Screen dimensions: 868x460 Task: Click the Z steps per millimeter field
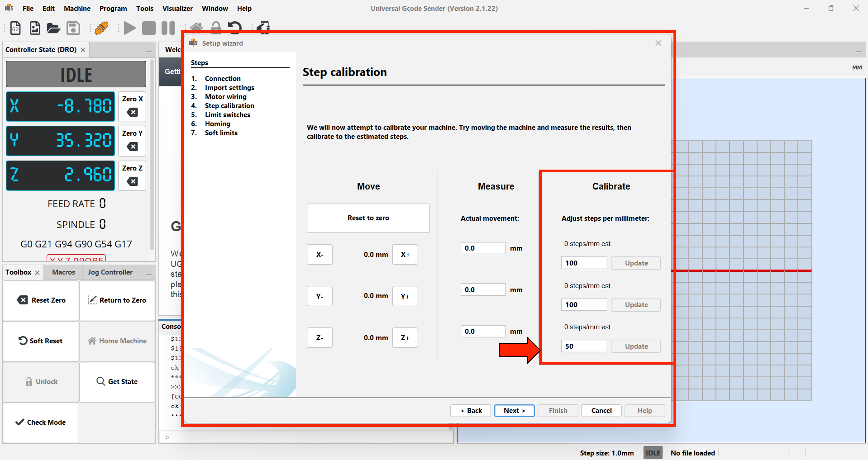point(584,346)
